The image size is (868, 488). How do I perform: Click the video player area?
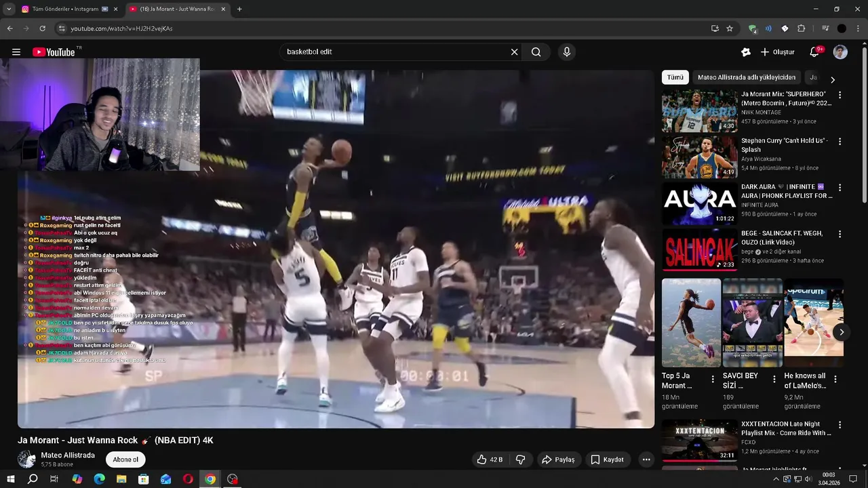[336, 249]
